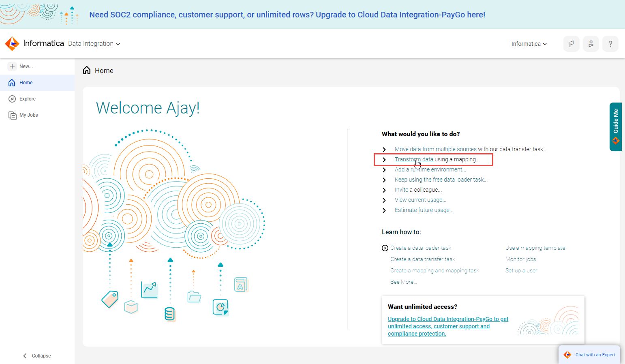Click the Informatica logo icon

point(12,44)
